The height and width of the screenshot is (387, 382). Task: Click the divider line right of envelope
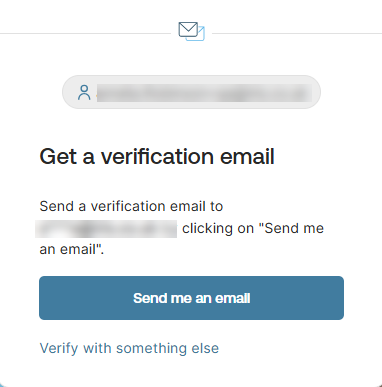click(297, 33)
